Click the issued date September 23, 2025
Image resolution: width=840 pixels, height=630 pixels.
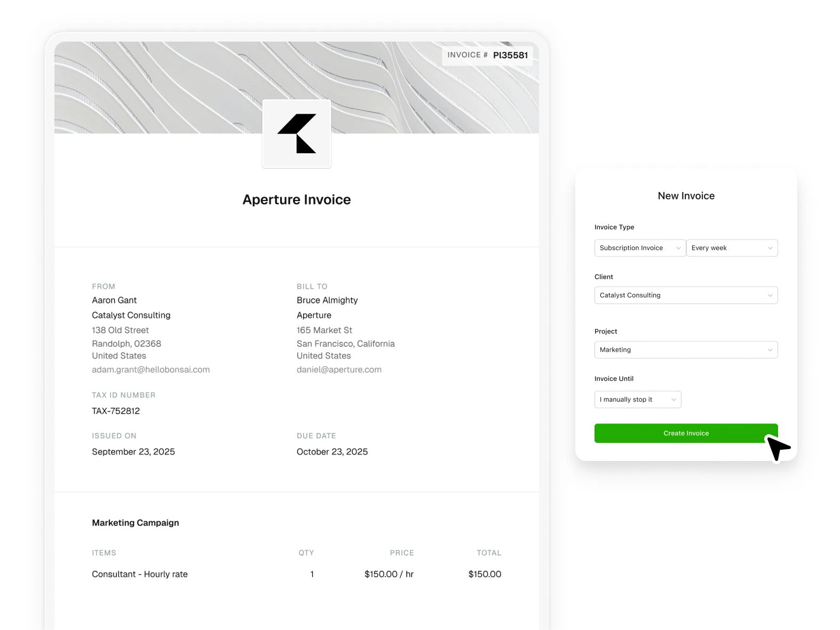[x=133, y=452]
